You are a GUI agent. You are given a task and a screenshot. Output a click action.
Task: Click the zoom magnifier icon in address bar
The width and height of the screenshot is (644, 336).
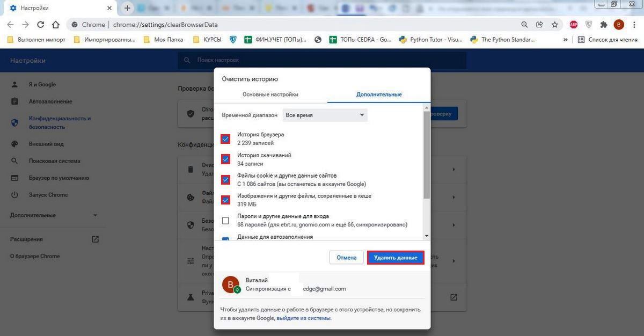pyautogui.click(x=524, y=25)
